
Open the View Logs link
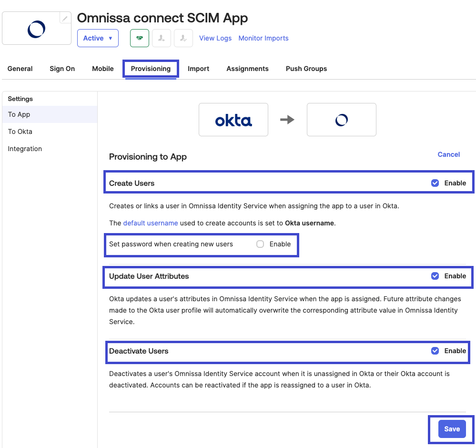[215, 38]
